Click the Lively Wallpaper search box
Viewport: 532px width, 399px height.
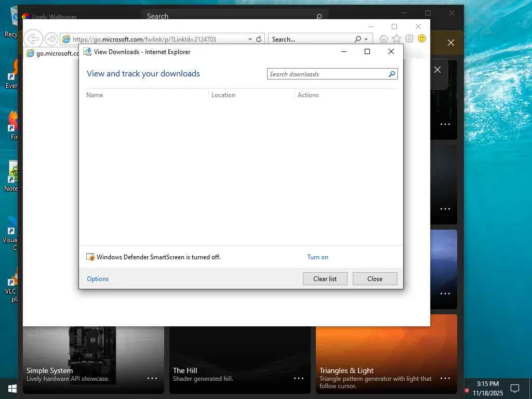[x=235, y=16]
